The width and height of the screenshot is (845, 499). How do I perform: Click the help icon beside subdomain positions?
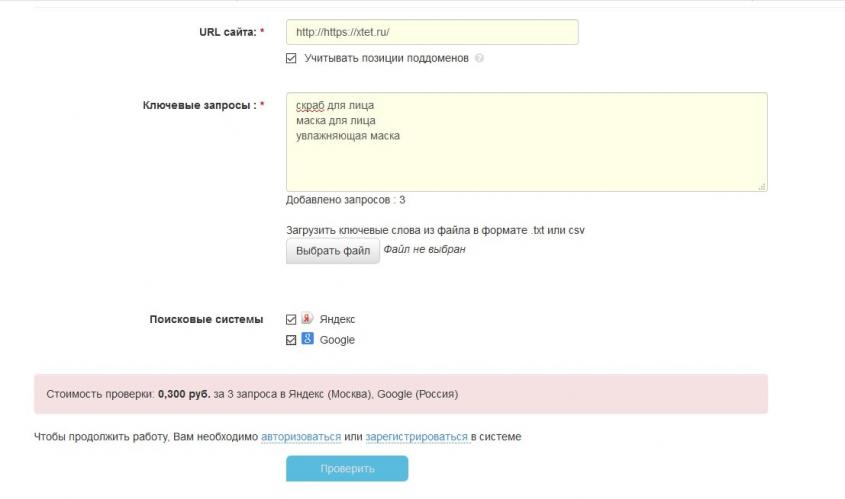(x=480, y=58)
